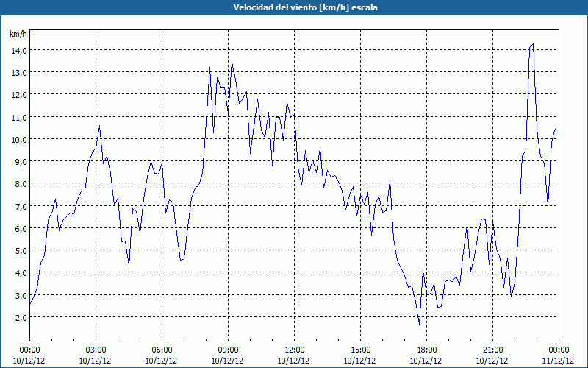Select the '10/12/12' date under 15:00
The image size is (588, 368).
360,361
